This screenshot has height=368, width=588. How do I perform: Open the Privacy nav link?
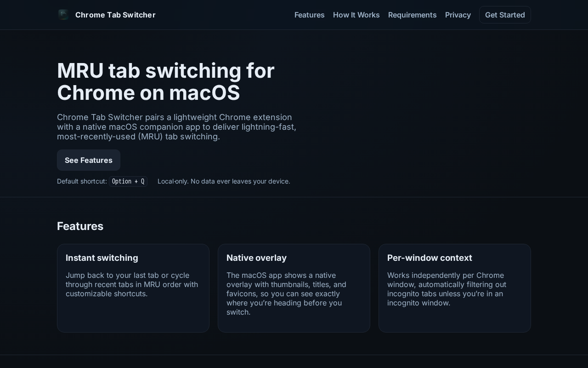[x=458, y=15]
